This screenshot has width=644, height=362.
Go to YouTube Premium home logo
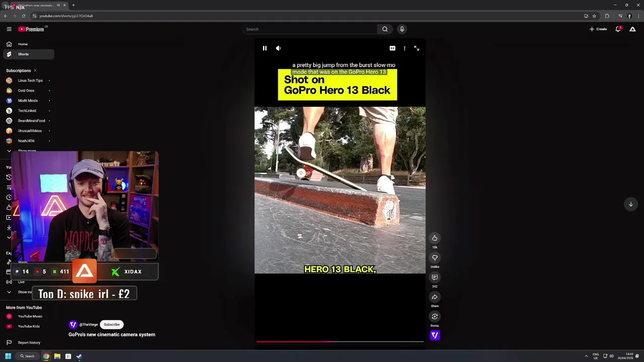(x=31, y=29)
